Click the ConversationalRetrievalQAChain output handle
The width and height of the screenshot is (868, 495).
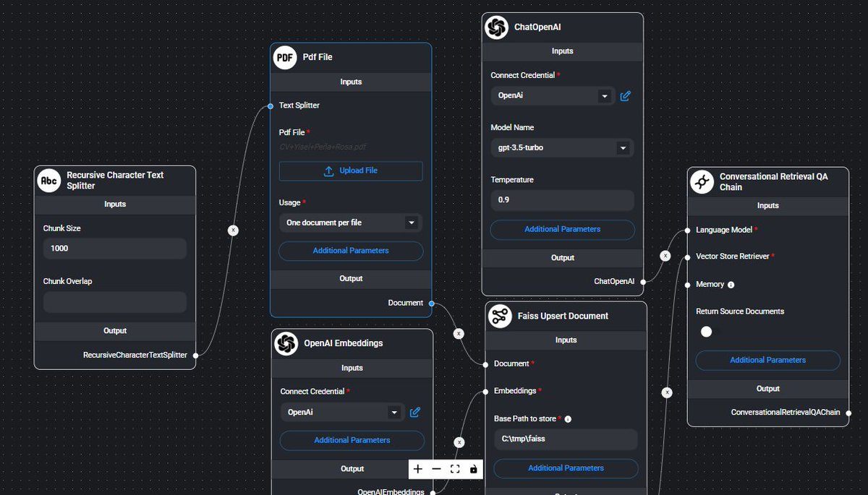848,413
